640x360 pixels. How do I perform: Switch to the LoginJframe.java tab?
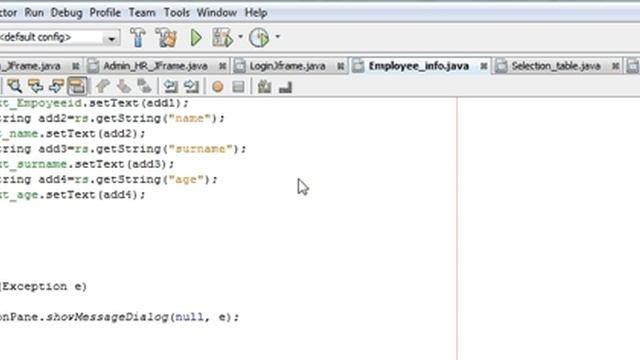point(287,66)
